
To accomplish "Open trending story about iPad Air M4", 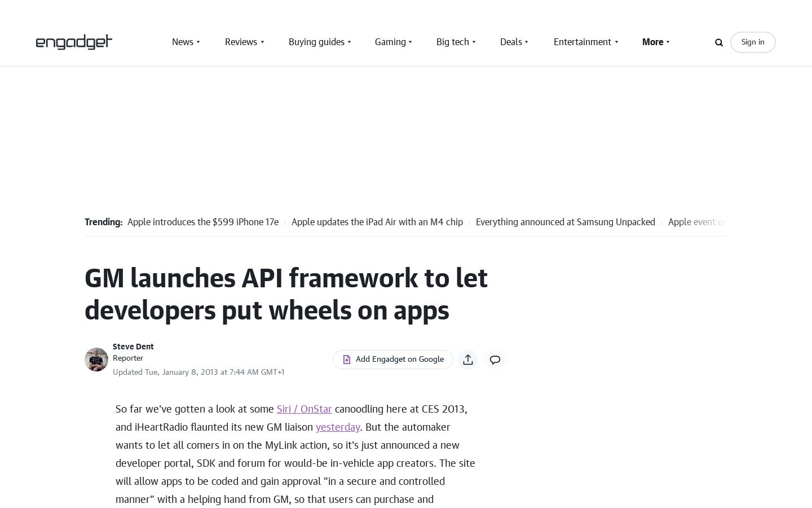I will (x=377, y=222).
